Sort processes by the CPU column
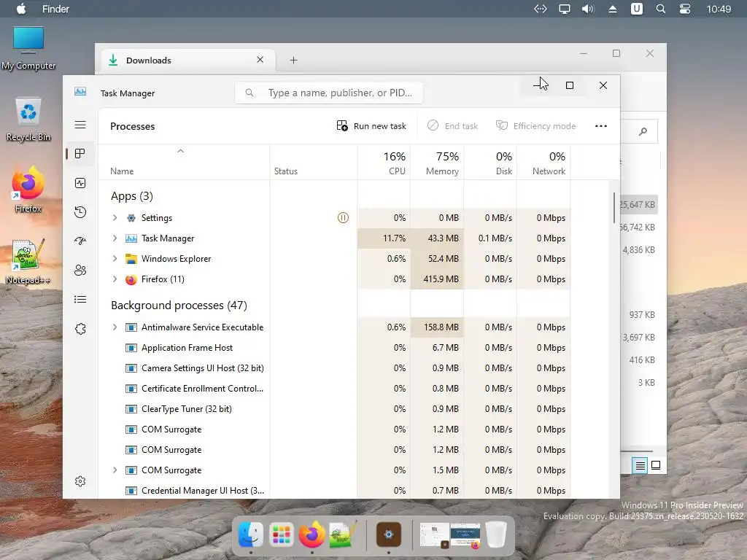Viewport: 747px width, 560px height. pyautogui.click(x=384, y=163)
